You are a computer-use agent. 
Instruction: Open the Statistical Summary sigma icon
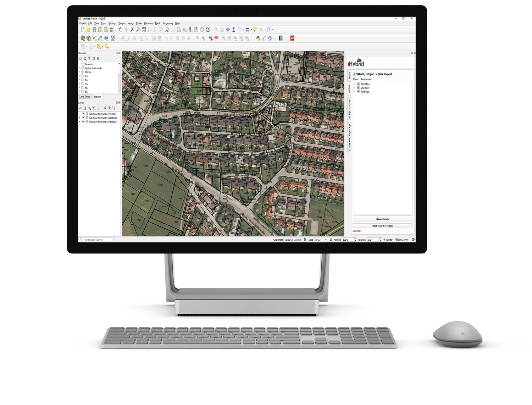tap(234, 30)
